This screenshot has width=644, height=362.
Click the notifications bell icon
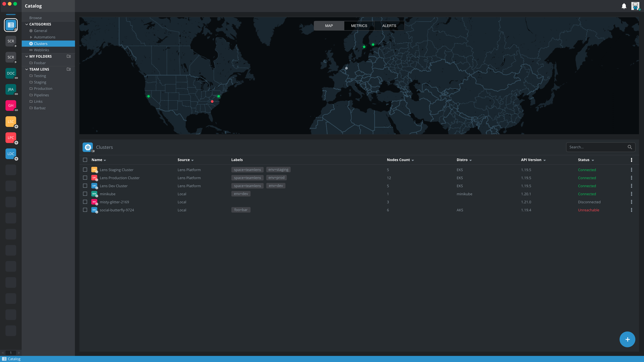tap(624, 6)
